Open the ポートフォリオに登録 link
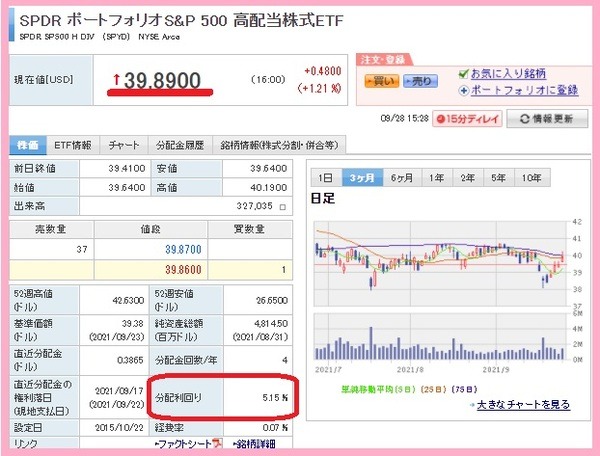The height and width of the screenshot is (456, 600). click(524, 90)
